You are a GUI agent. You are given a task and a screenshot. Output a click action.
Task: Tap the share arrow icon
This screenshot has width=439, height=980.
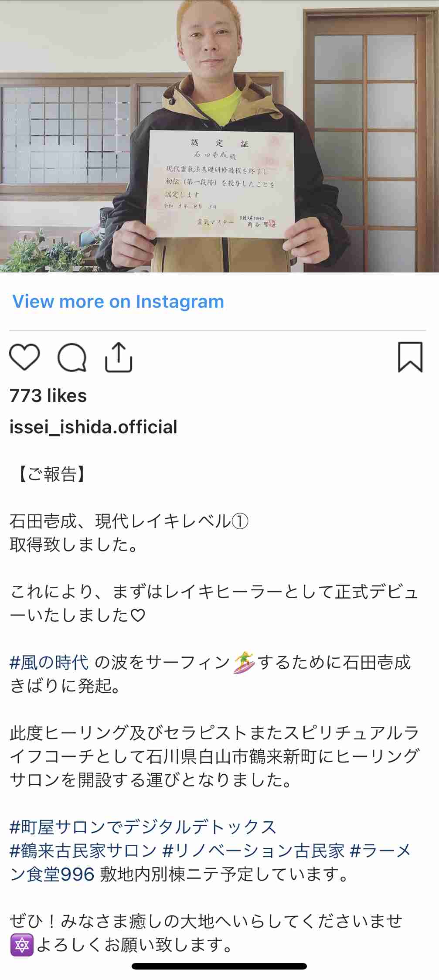[119, 357]
